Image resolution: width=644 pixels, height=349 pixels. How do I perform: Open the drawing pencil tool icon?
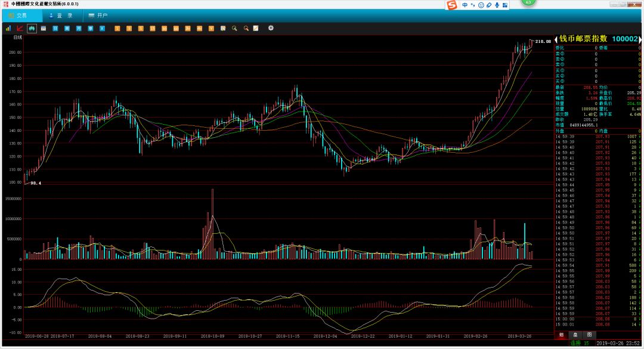(256, 29)
